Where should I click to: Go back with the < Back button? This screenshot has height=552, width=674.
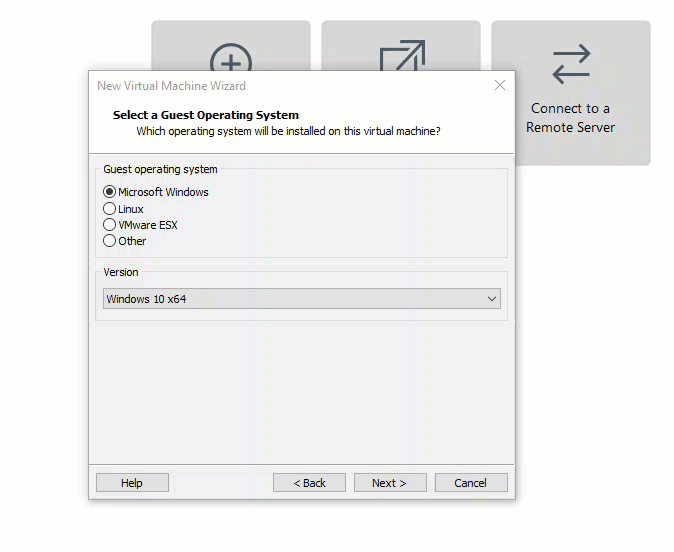point(309,483)
